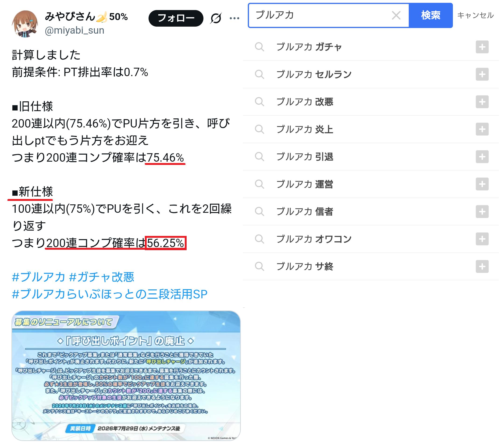Click the Grok slashed-circle icon on the tweet

(x=216, y=18)
